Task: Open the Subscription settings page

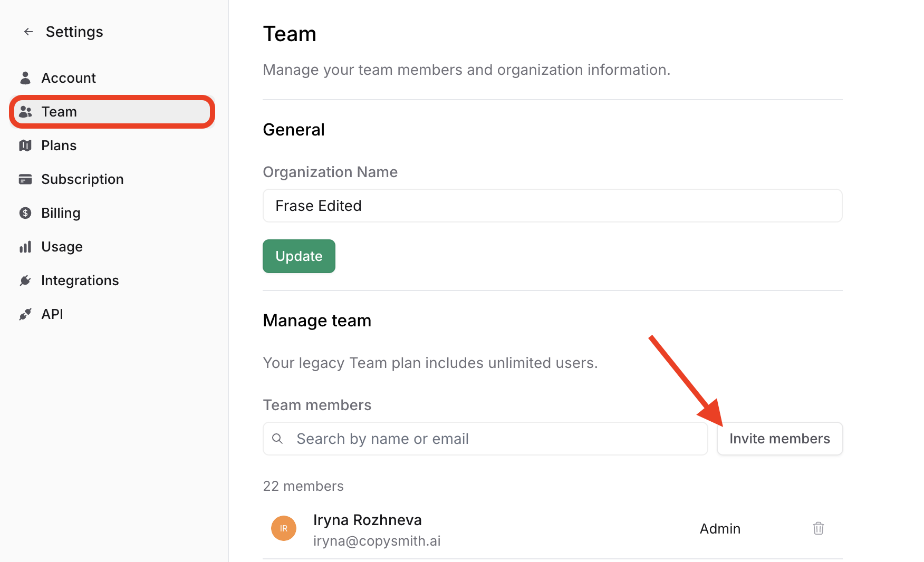Action: [x=82, y=179]
